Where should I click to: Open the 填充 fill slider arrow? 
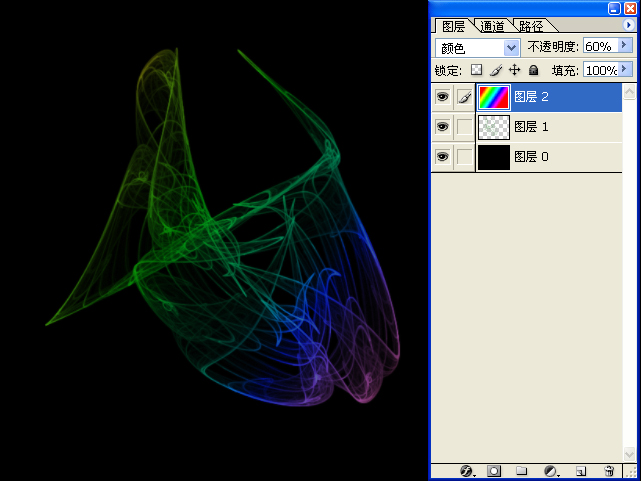(x=624, y=68)
